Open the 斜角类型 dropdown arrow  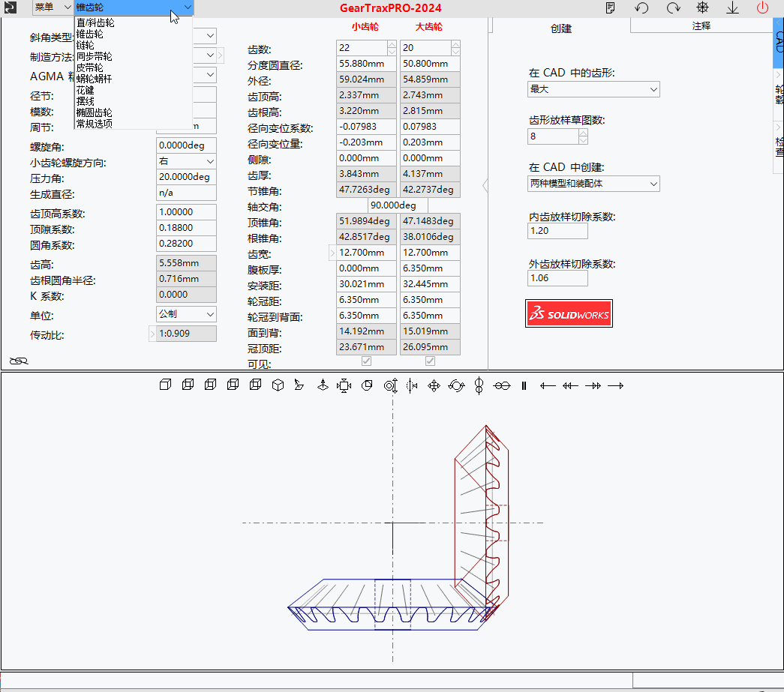211,35
